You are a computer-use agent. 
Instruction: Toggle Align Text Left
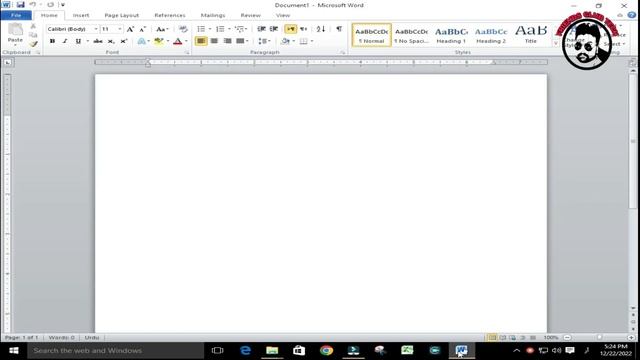(201, 41)
